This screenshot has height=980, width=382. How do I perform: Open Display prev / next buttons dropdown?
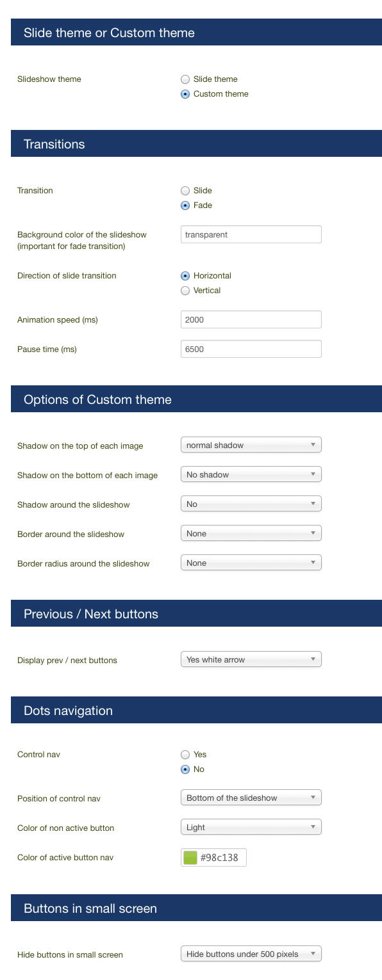251,659
